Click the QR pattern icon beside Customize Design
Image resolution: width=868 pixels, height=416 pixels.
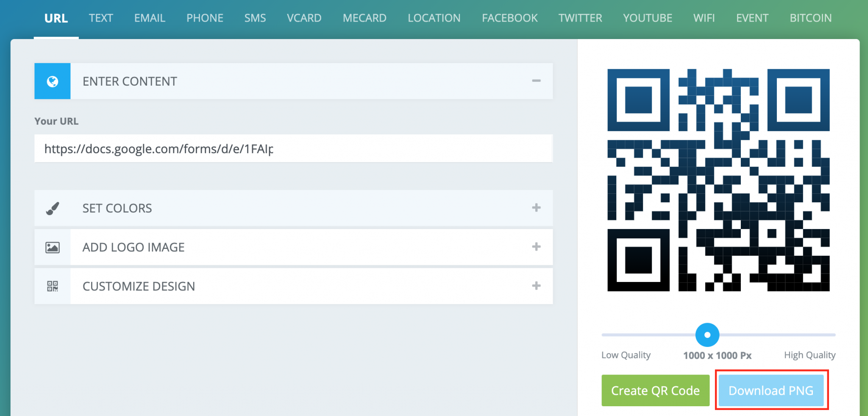52,286
